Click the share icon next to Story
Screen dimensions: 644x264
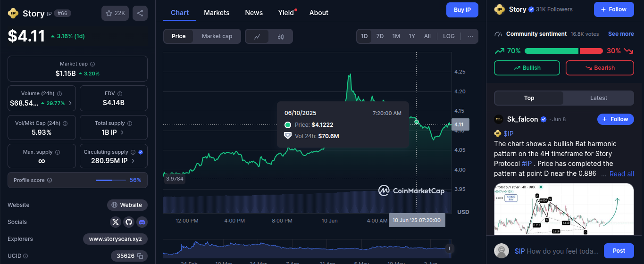point(140,13)
